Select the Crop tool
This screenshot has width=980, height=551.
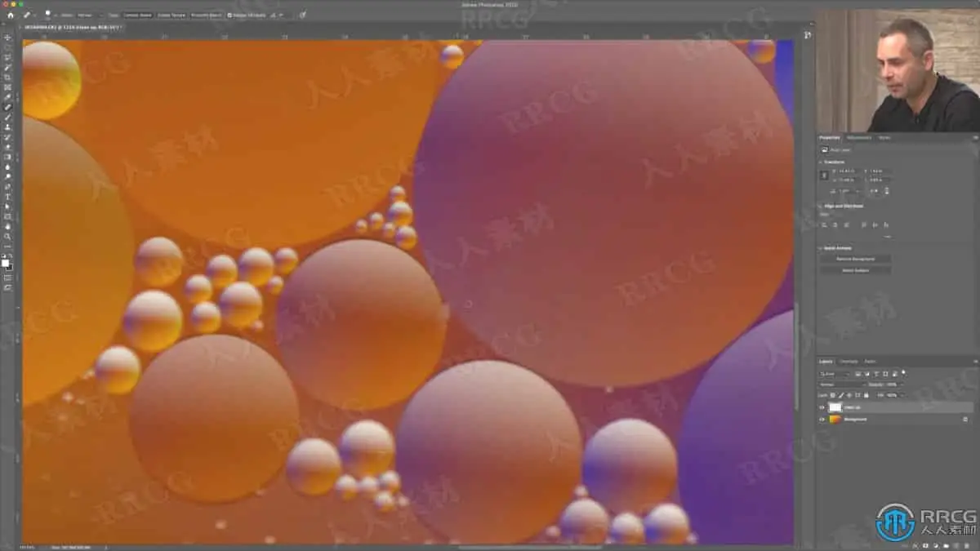8,77
